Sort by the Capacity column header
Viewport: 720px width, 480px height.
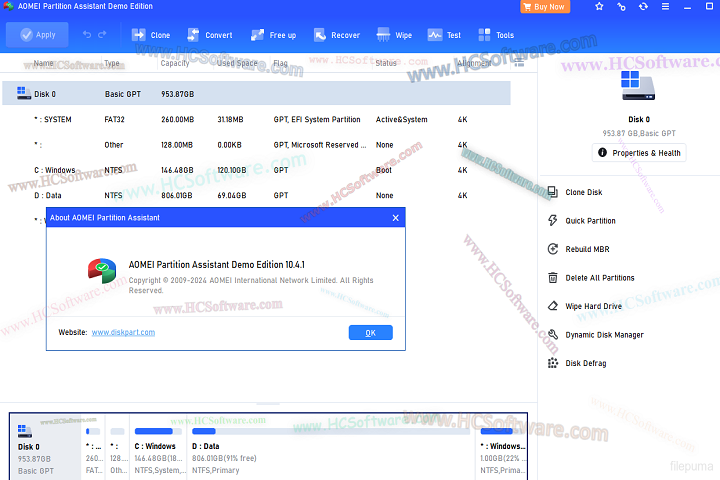click(175, 63)
